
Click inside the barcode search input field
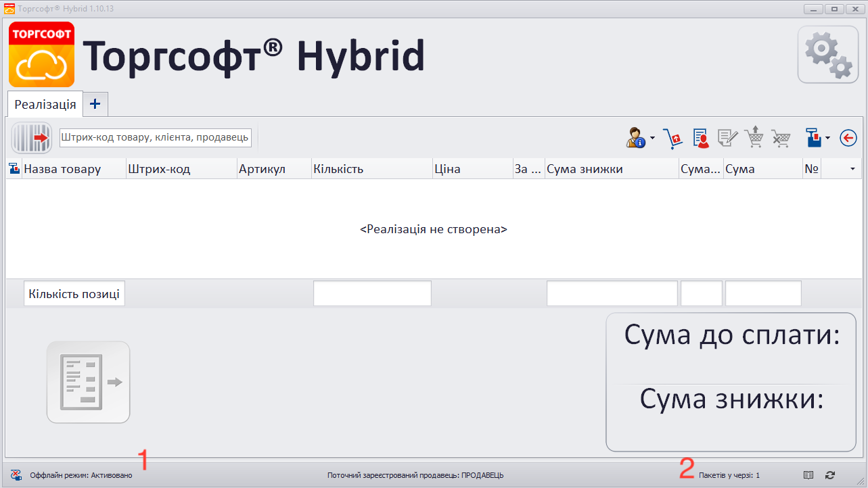[154, 137]
